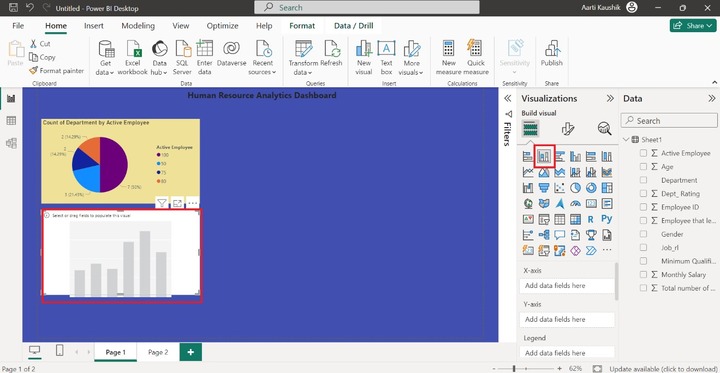Image resolution: width=720 pixels, height=373 pixels.
Task: Switch to mobile layout icon
Action: coord(59,350)
